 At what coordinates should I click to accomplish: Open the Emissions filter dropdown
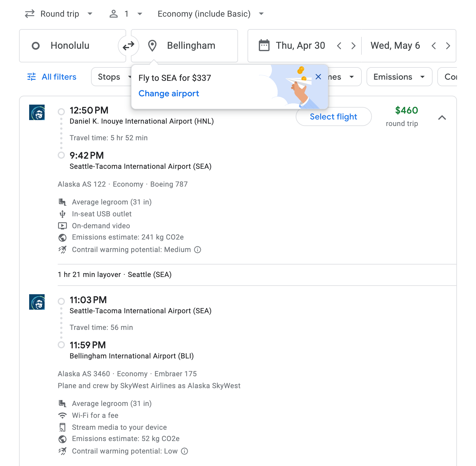click(x=399, y=77)
